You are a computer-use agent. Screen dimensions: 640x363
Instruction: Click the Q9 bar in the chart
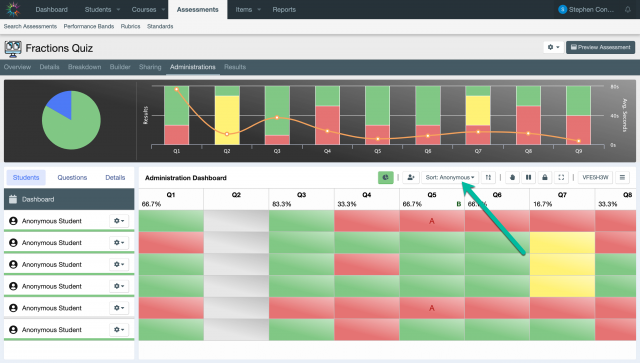(578, 115)
